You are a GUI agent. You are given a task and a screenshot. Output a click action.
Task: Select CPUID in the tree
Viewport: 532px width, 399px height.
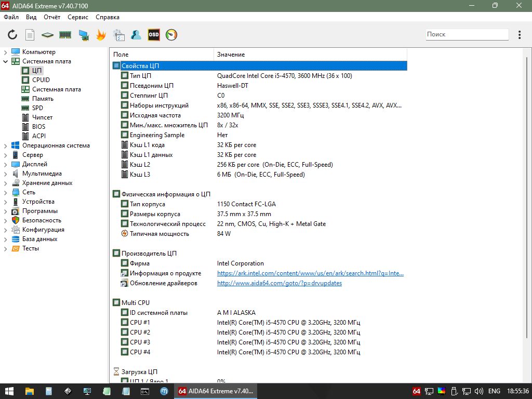point(41,79)
